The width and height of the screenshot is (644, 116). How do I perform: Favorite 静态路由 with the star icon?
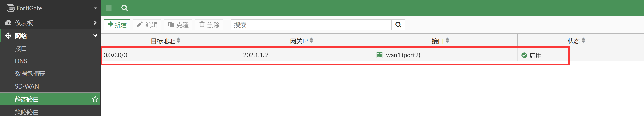click(x=95, y=99)
